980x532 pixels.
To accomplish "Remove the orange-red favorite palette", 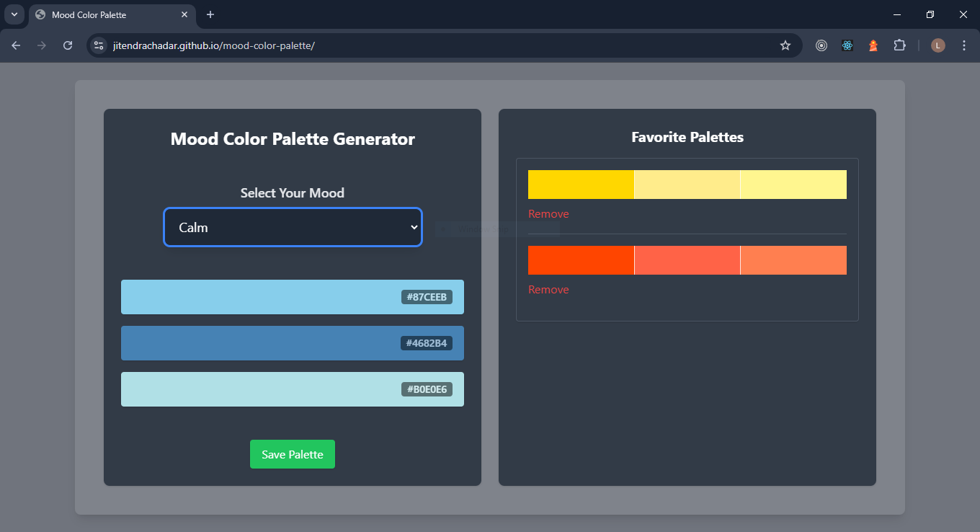I will (x=548, y=290).
